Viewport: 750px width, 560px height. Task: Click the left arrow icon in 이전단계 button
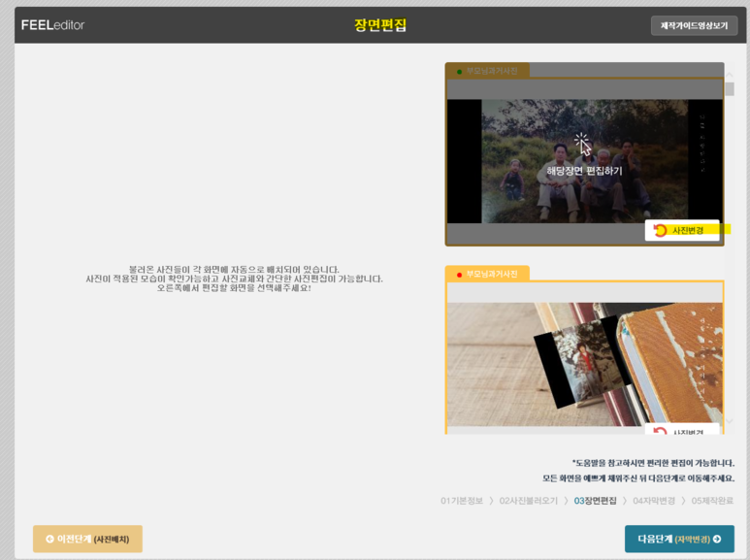[49, 539]
